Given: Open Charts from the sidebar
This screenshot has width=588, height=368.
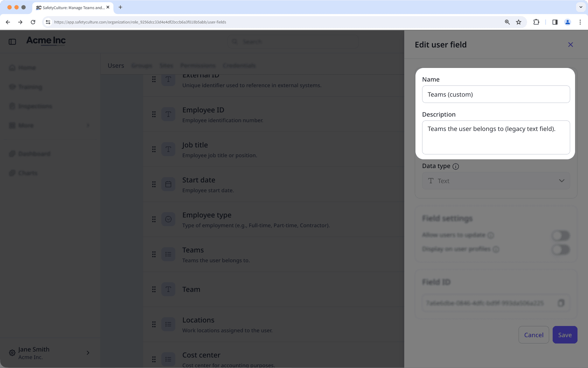Looking at the screenshot, I should (x=28, y=173).
